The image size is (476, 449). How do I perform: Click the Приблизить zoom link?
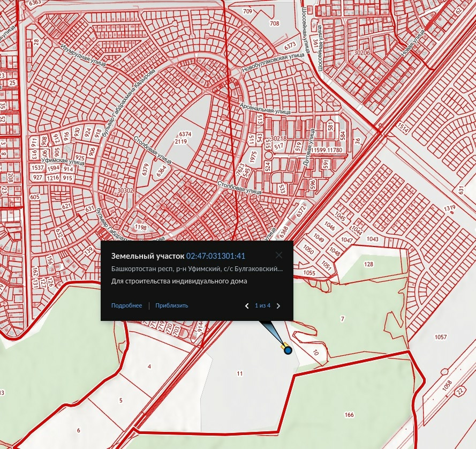click(171, 305)
